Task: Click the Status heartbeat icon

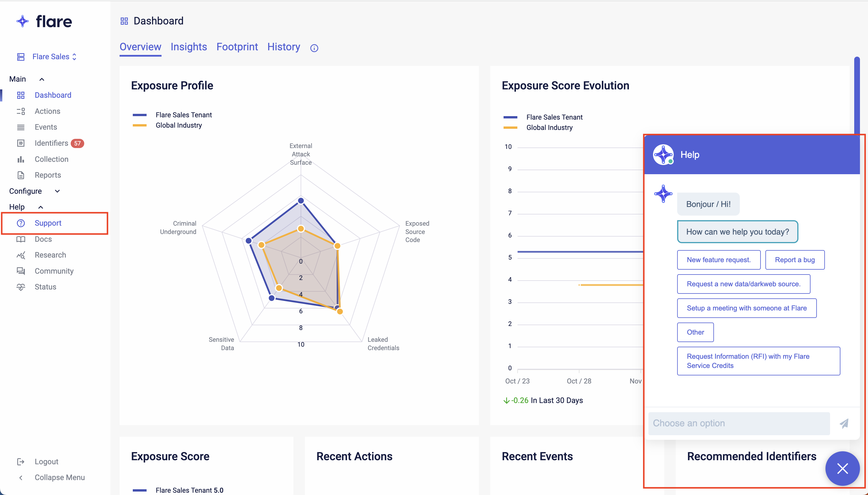Action: (21, 287)
